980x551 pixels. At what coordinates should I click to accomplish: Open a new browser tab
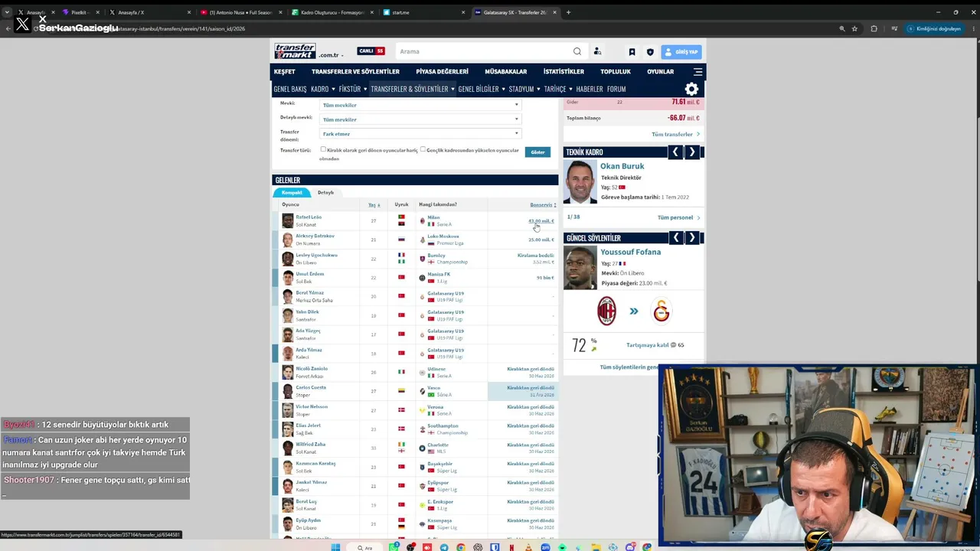568,12
